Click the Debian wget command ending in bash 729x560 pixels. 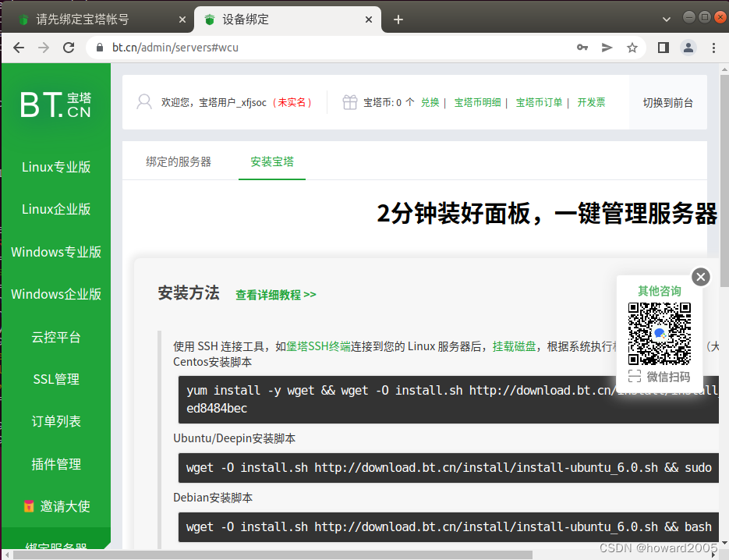[x=448, y=527]
